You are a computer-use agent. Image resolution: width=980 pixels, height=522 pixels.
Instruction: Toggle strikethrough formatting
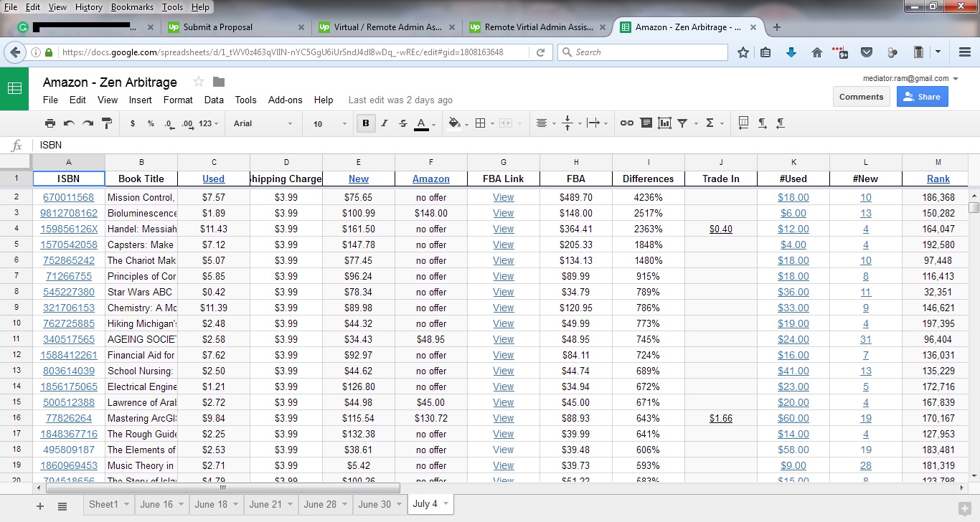point(403,123)
